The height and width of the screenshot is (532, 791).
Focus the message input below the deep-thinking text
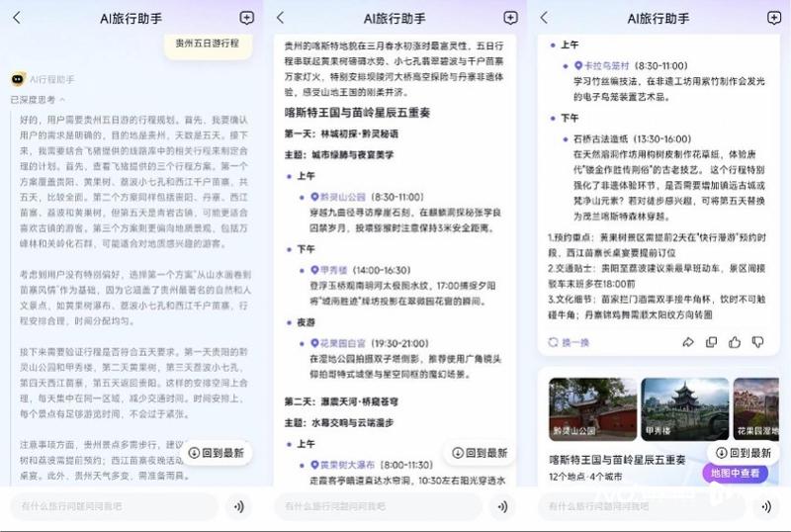tap(114, 506)
